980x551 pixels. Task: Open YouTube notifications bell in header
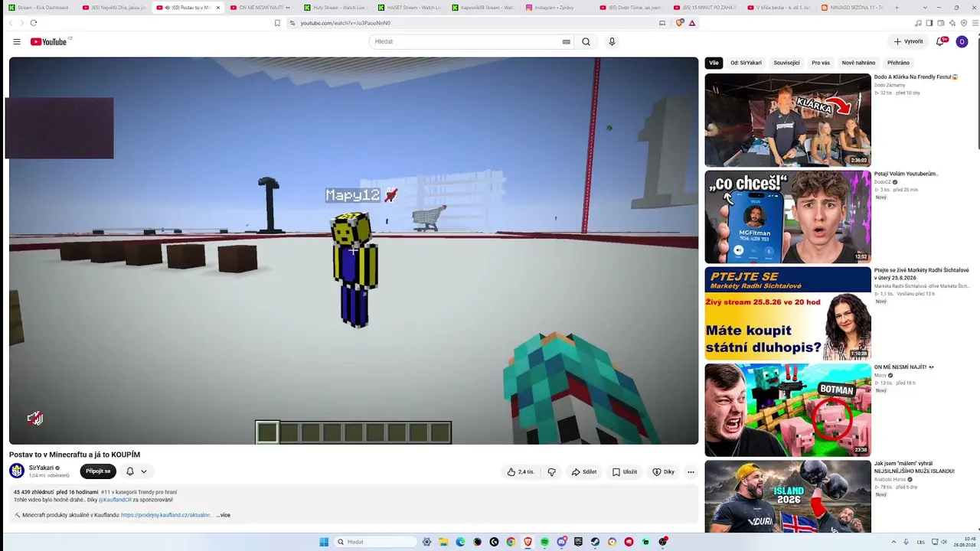(x=941, y=41)
